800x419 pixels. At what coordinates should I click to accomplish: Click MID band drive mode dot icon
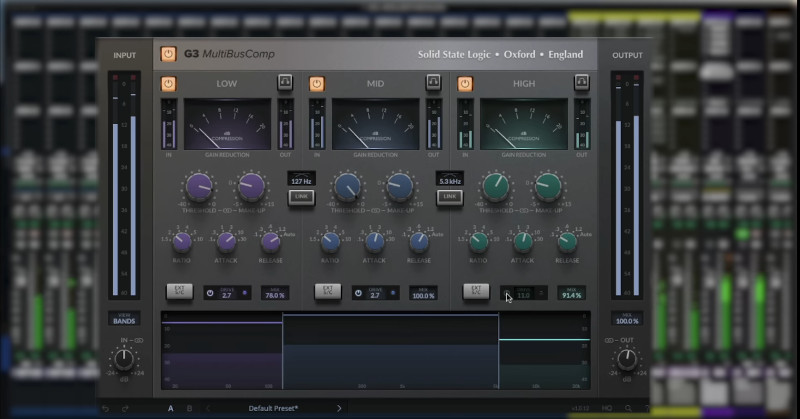[393, 293]
